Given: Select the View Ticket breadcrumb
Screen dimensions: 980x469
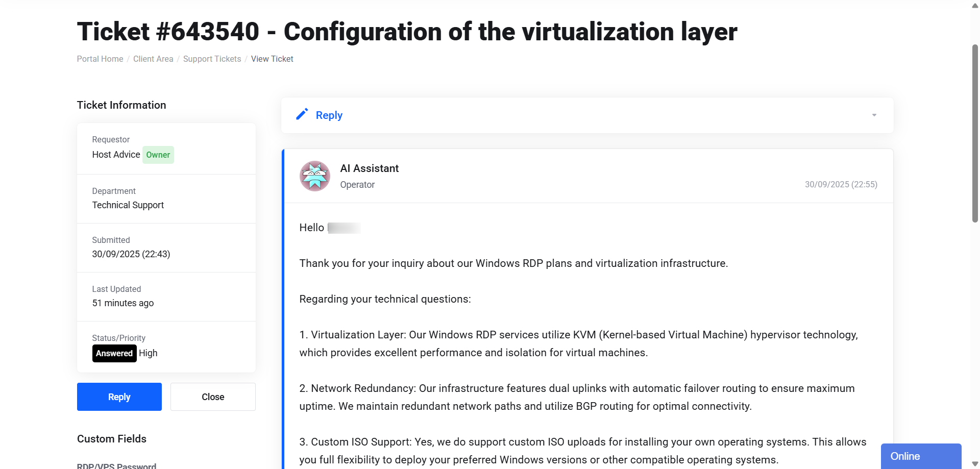Looking at the screenshot, I should (272, 59).
